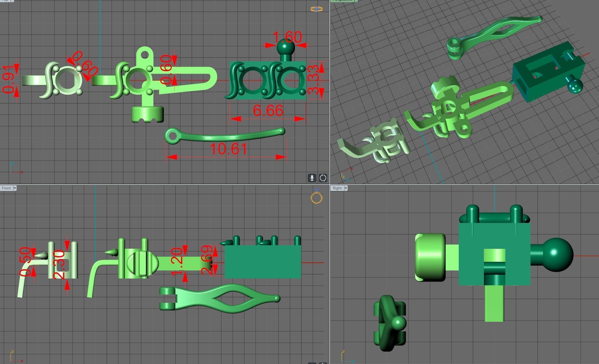This screenshot has width=599, height=364.
Task: Select the 6.66 dimension text
Action: pyautogui.click(x=268, y=111)
